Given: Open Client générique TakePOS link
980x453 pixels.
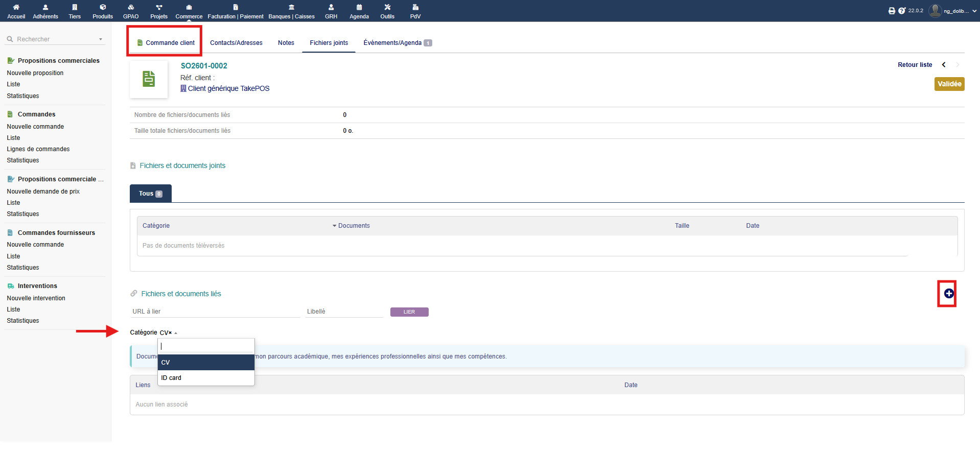Looking at the screenshot, I should (x=228, y=88).
